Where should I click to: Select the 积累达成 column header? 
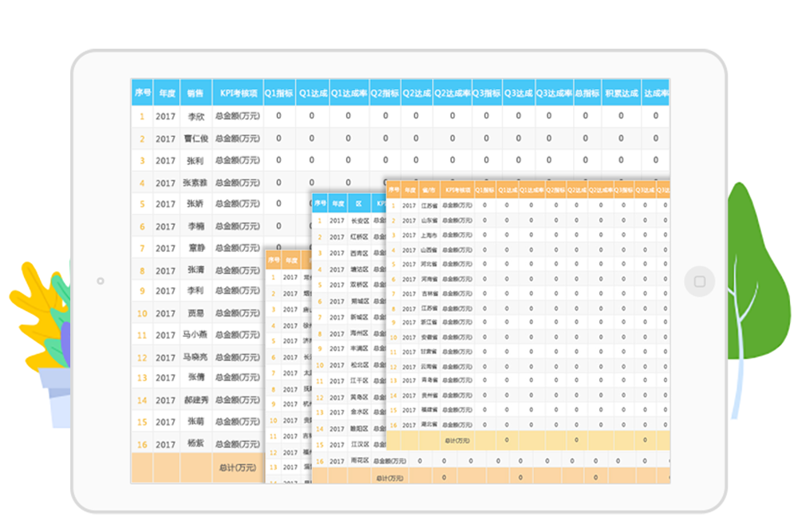[x=621, y=93]
